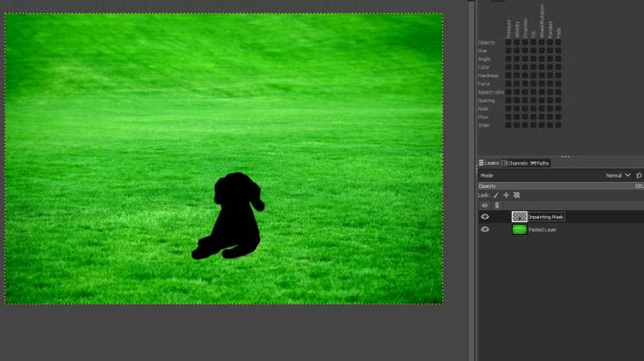Screen dimensions: 644x361
Task: Click the eye column header icon
Action: pyautogui.click(x=484, y=206)
